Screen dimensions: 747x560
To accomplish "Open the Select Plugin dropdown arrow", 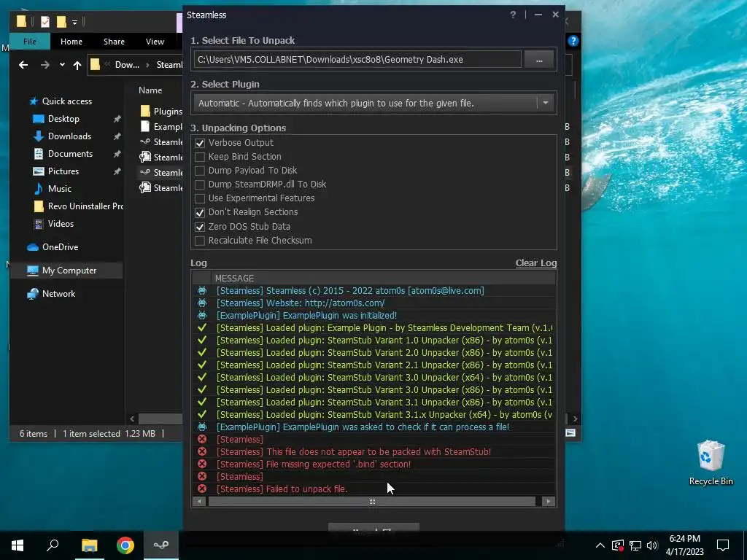I will coord(546,103).
